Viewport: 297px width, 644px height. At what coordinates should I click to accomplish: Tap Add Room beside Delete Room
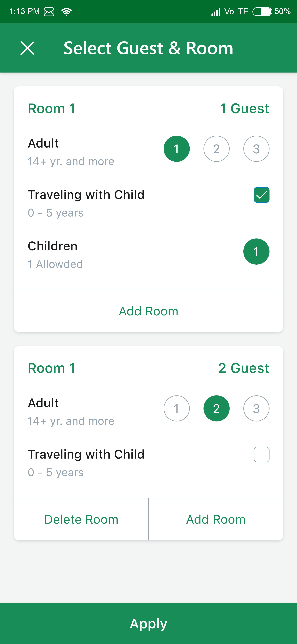click(216, 519)
